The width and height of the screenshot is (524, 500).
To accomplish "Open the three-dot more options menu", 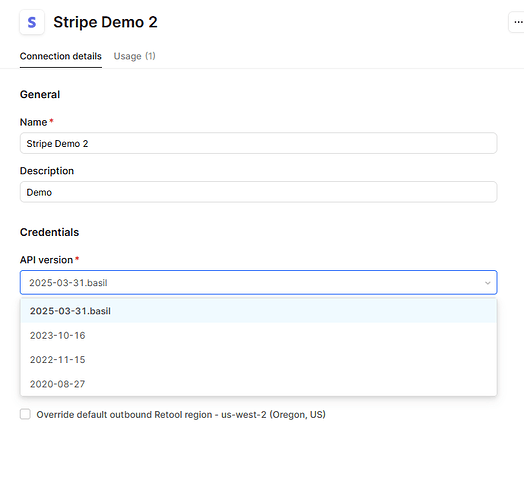I will tap(517, 22).
